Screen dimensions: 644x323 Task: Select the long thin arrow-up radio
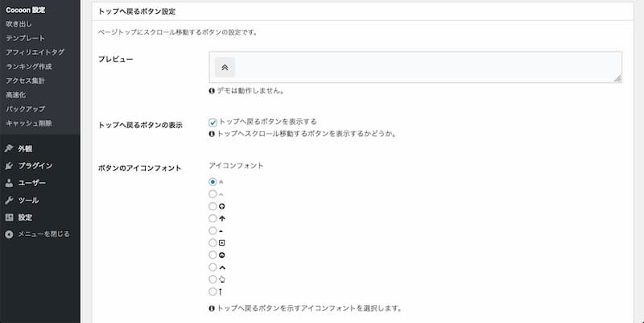[213, 292]
